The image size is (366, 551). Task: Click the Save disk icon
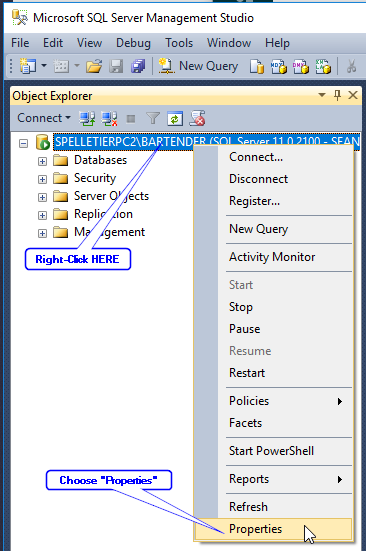coord(116,66)
